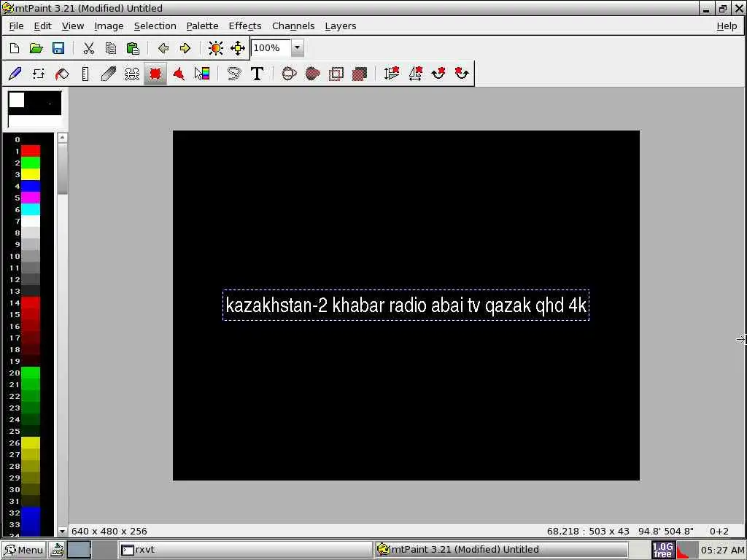Click mtPaint taskbar window button
This screenshot has width=747, height=560.
(500, 550)
